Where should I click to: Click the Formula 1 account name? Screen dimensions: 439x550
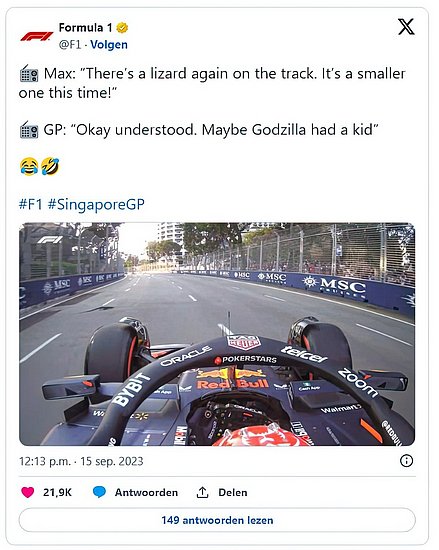[86, 27]
